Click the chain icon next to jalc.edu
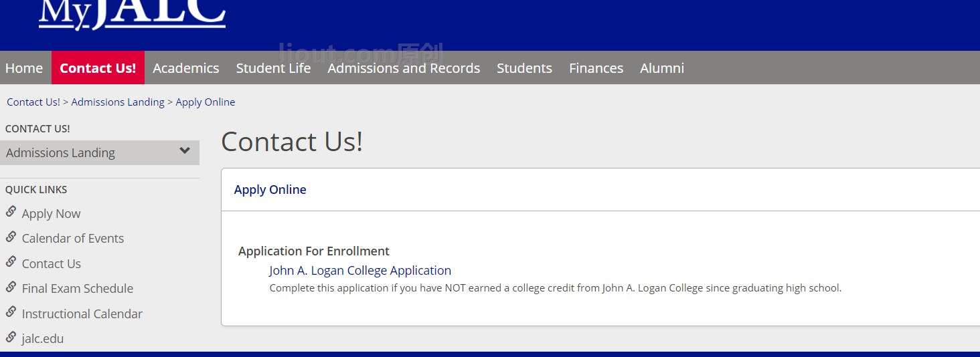This screenshot has height=357, width=980. [x=11, y=337]
